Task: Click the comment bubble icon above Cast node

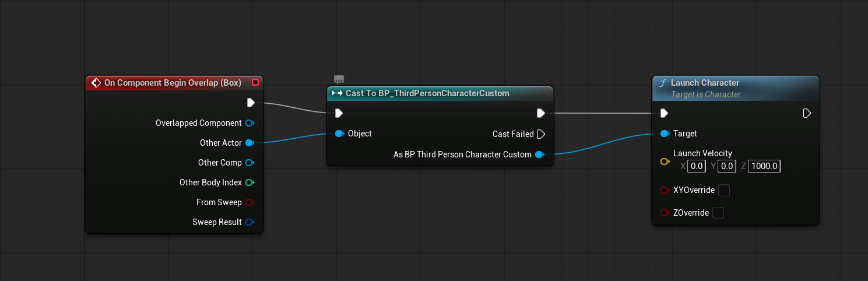Action: 339,79
